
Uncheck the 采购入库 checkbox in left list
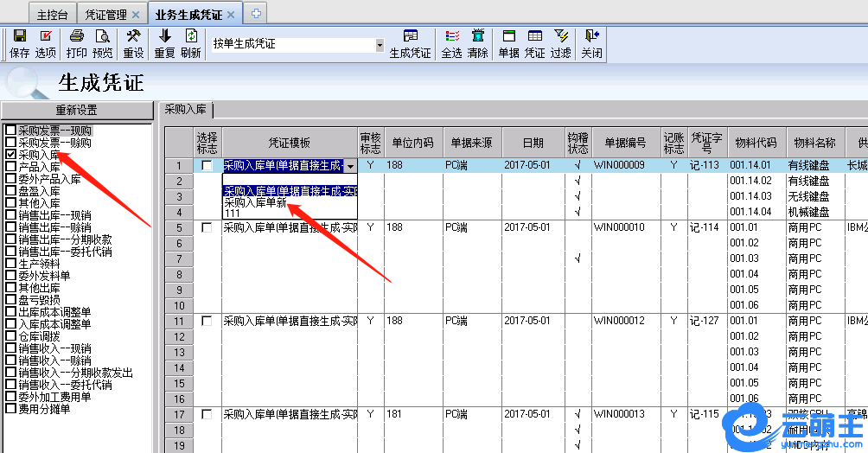10,154
